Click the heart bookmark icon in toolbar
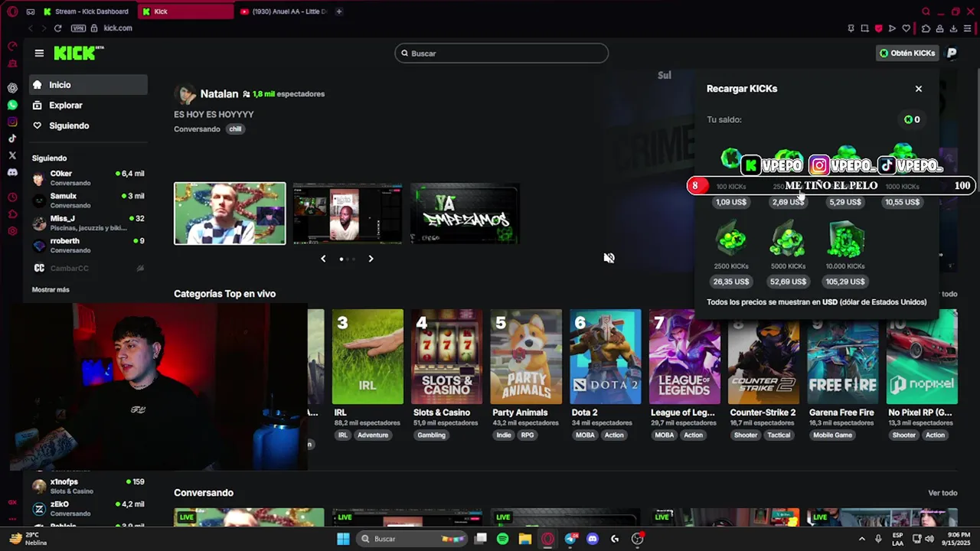The image size is (980, 551). point(906,28)
